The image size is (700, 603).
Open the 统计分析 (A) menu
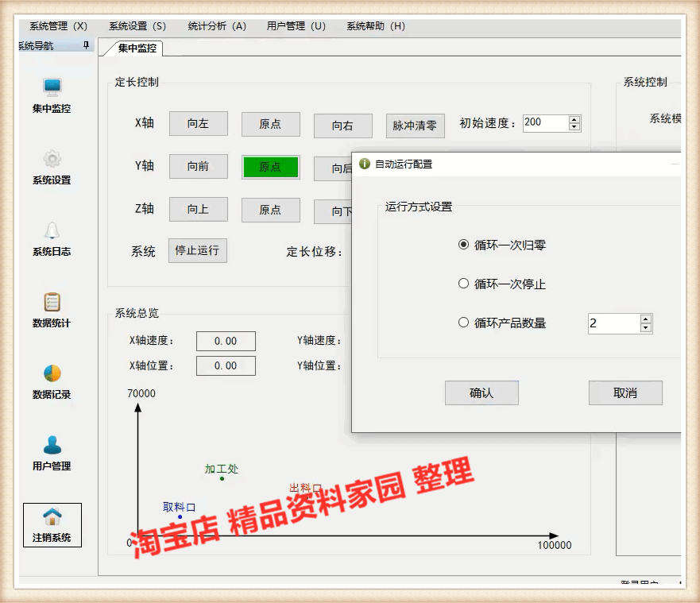point(217,26)
